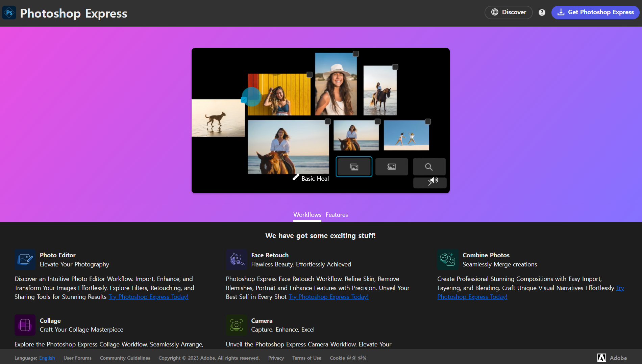Image resolution: width=642 pixels, height=364 pixels.
Task: Open User Forums footer link
Action: pos(77,358)
